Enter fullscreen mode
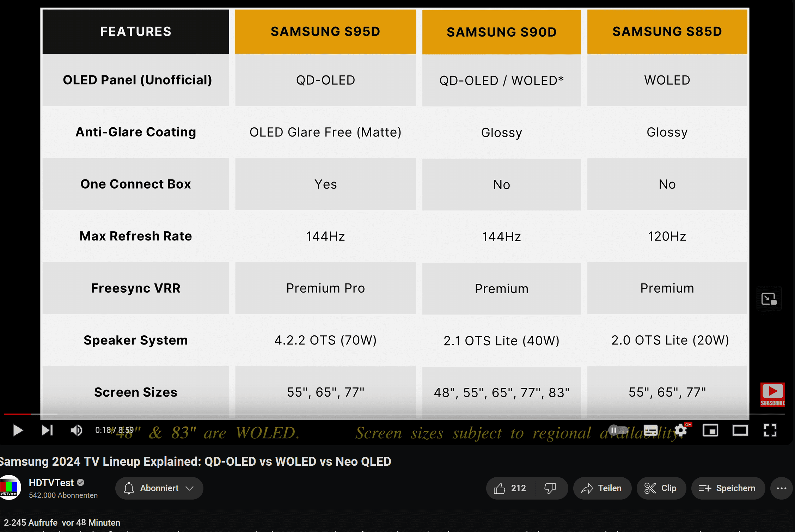795x532 pixels. pos(770,430)
